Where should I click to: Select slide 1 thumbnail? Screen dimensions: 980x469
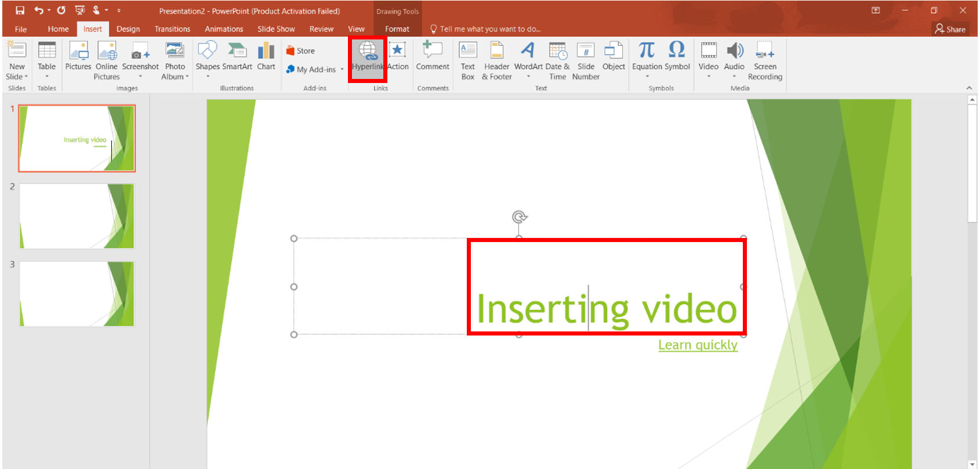point(77,138)
